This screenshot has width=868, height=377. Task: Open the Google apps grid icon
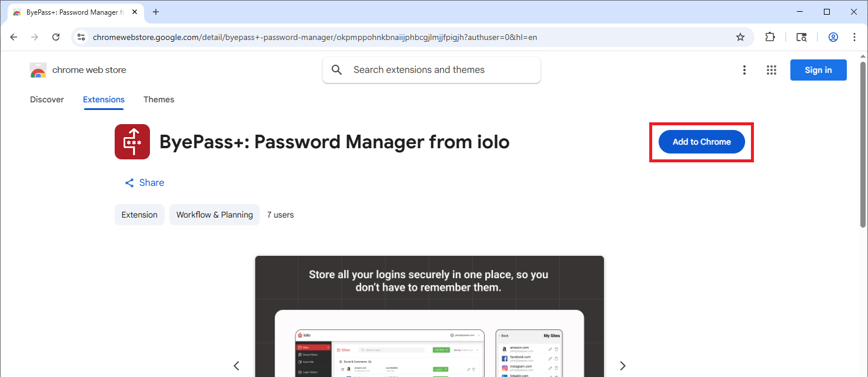coord(772,70)
